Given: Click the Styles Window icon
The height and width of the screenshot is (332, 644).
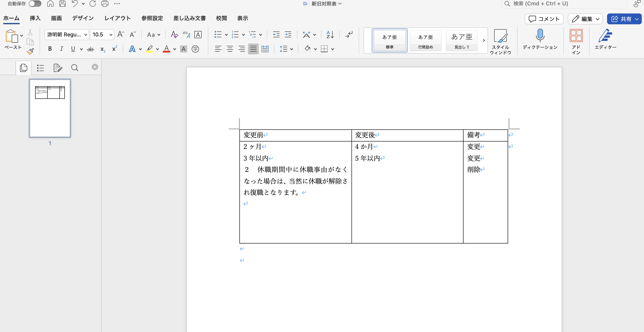Looking at the screenshot, I should pyautogui.click(x=500, y=36).
